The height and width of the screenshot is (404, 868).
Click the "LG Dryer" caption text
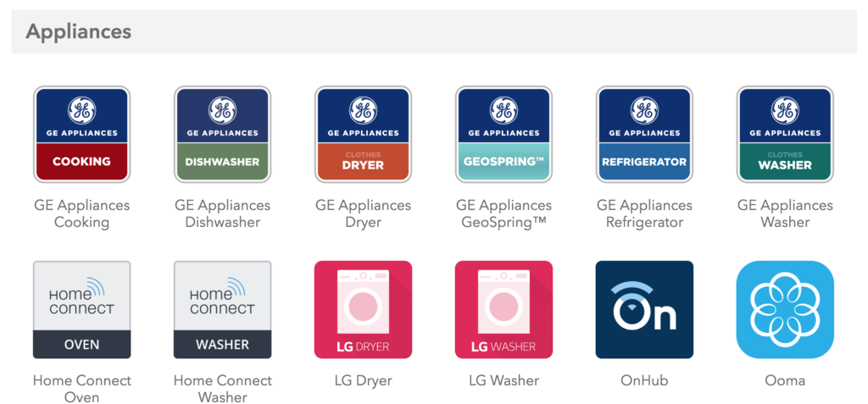pos(363,381)
